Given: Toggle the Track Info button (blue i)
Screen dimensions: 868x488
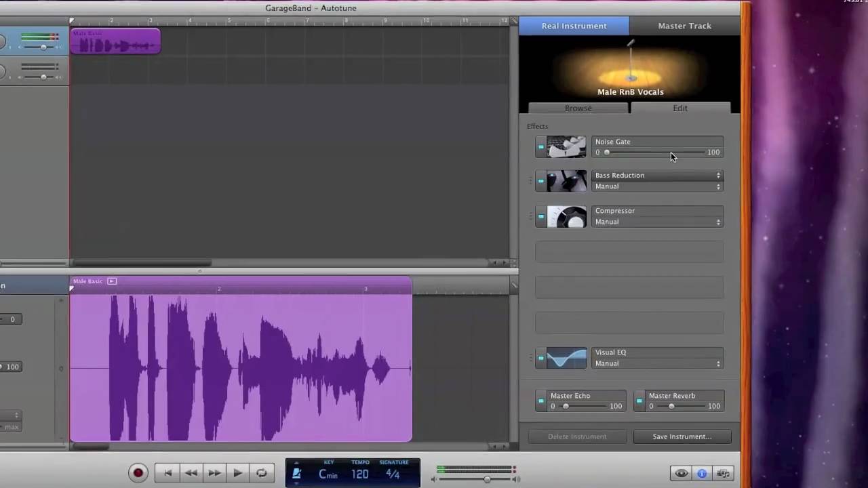Looking at the screenshot, I should tap(702, 473).
